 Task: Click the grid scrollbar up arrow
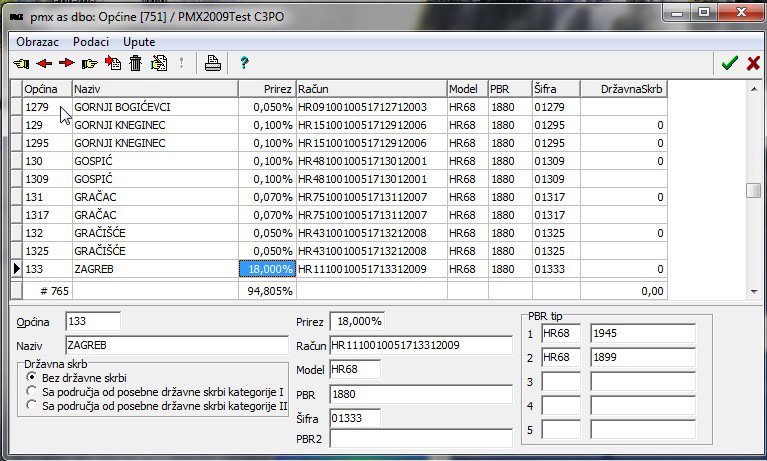point(754,89)
